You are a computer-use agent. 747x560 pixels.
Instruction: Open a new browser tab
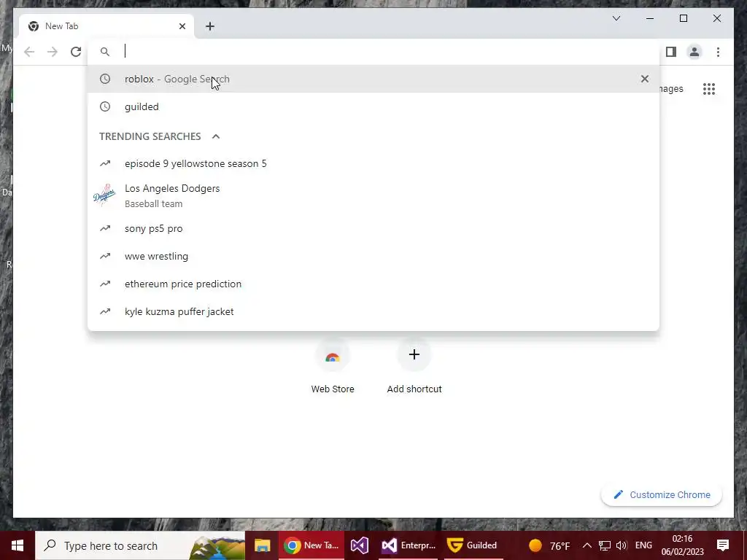pyautogui.click(x=210, y=26)
